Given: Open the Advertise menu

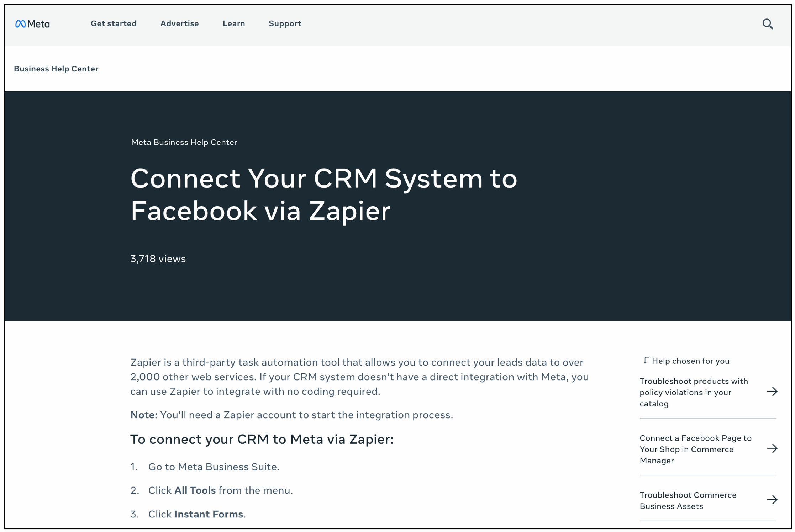Looking at the screenshot, I should click(179, 23).
